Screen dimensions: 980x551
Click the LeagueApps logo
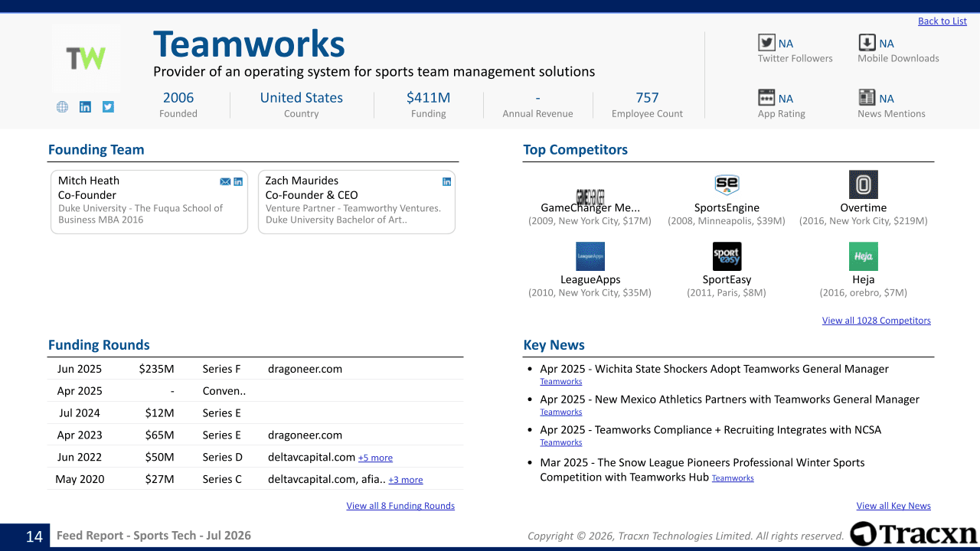coord(590,256)
